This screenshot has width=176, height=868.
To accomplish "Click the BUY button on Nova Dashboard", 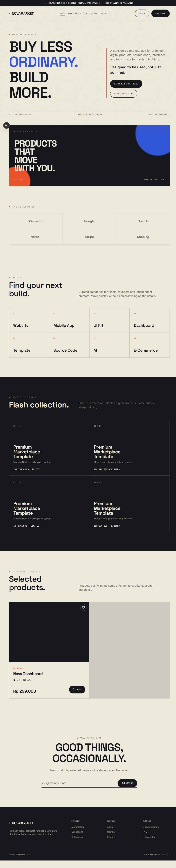I will tap(77, 689).
